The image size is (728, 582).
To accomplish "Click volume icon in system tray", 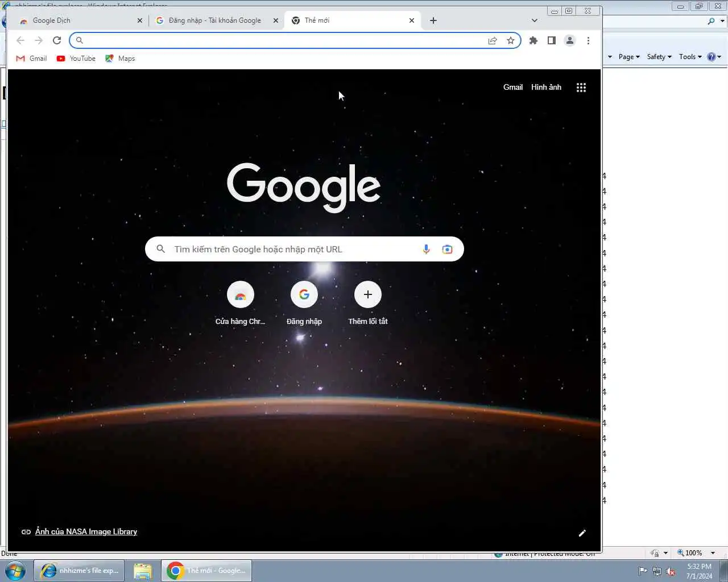I will click(671, 571).
